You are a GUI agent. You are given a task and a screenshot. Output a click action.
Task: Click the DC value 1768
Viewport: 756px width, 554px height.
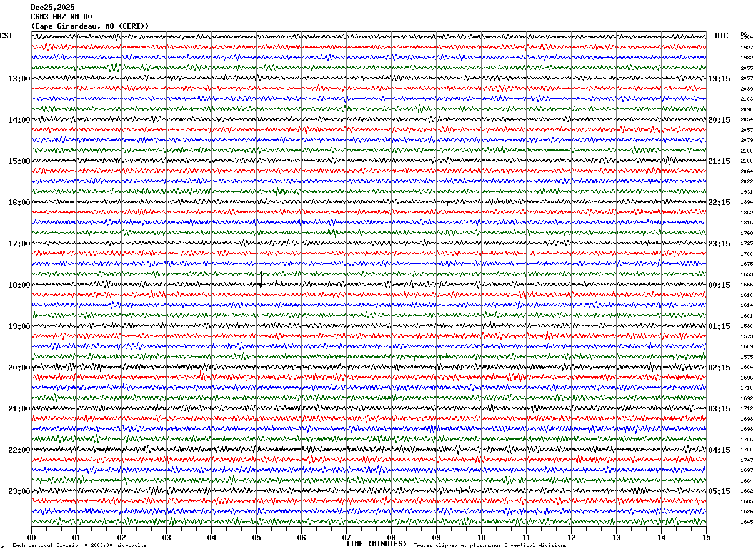point(747,233)
